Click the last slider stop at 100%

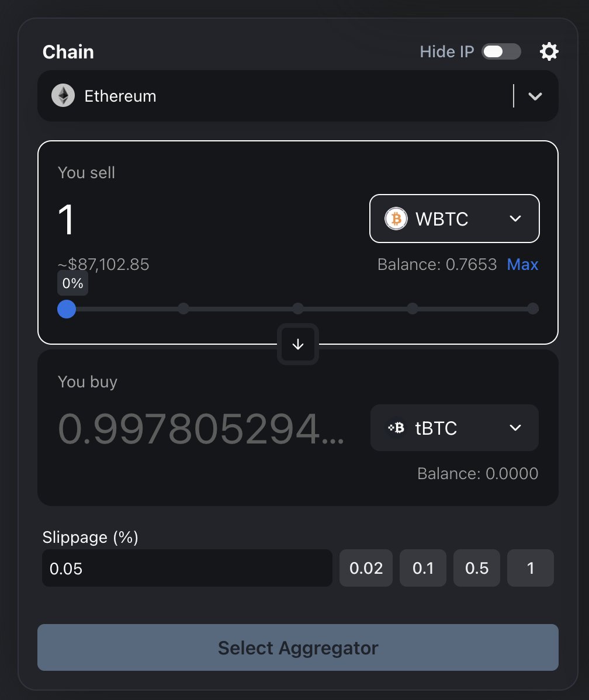click(x=533, y=309)
